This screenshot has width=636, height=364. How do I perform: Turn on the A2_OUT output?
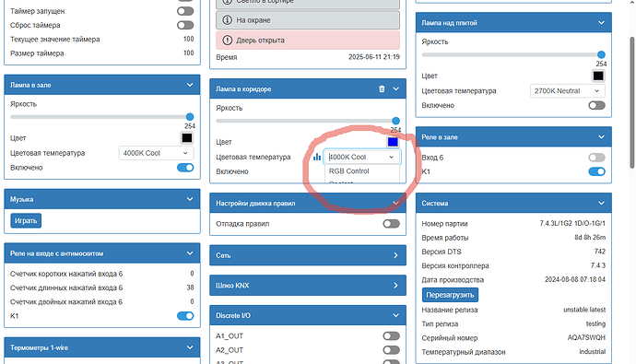click(x=392, y=350)
